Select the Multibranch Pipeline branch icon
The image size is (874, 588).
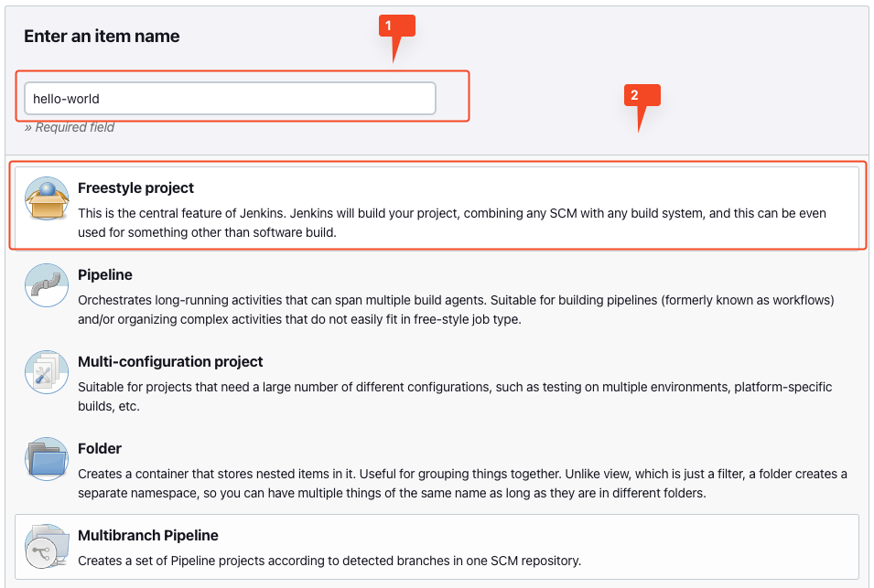point(47,546)
